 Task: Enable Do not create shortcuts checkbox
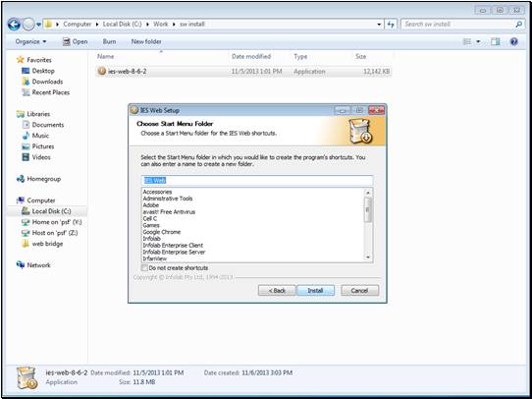coord(144,268)
